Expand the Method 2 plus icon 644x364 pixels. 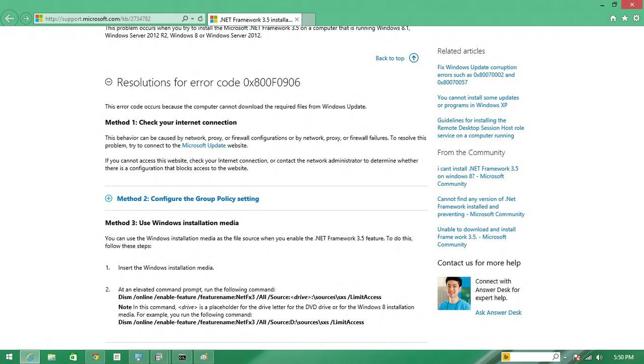[x=109, y=198]
